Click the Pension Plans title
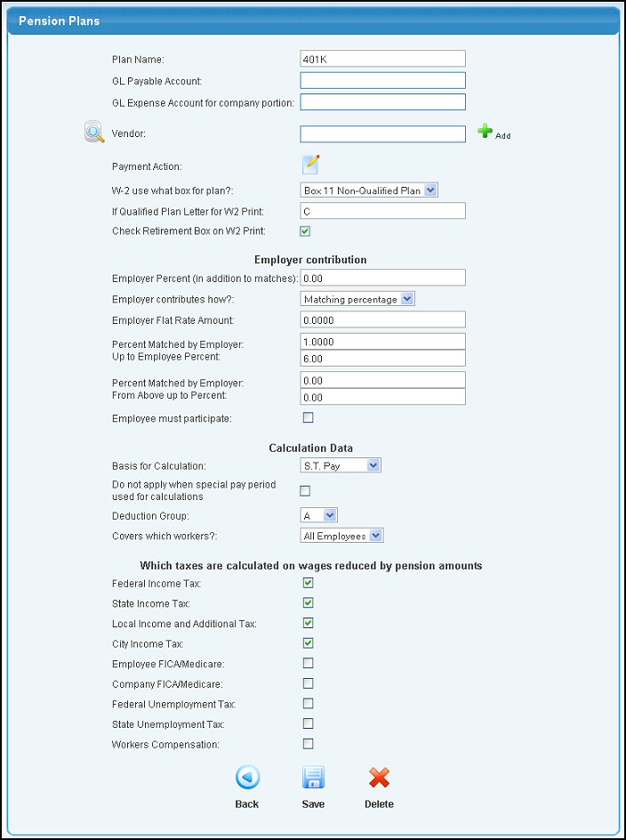 tap(59, 20)
